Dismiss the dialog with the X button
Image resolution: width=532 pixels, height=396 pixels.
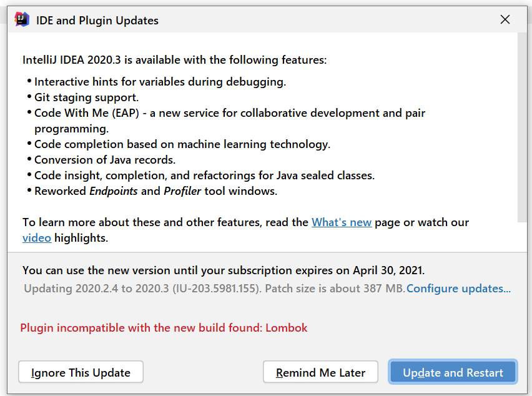[x=505, y=19]
